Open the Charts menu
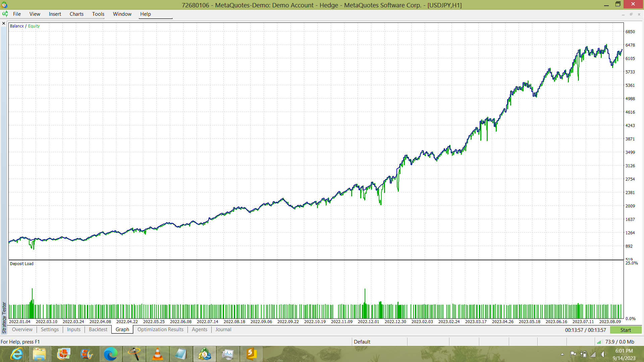 pos(76,14)
